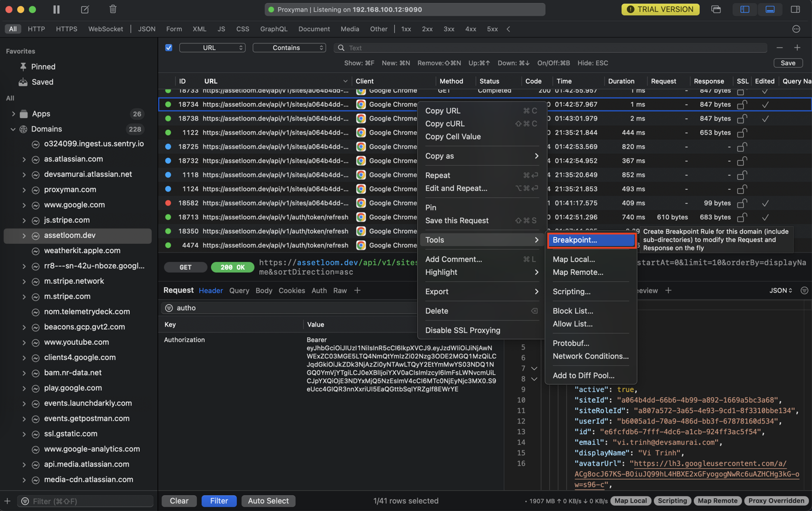Click the trash icon in title bar
The height and width of the screenshot is (511, 812).
tap(113, 9)
